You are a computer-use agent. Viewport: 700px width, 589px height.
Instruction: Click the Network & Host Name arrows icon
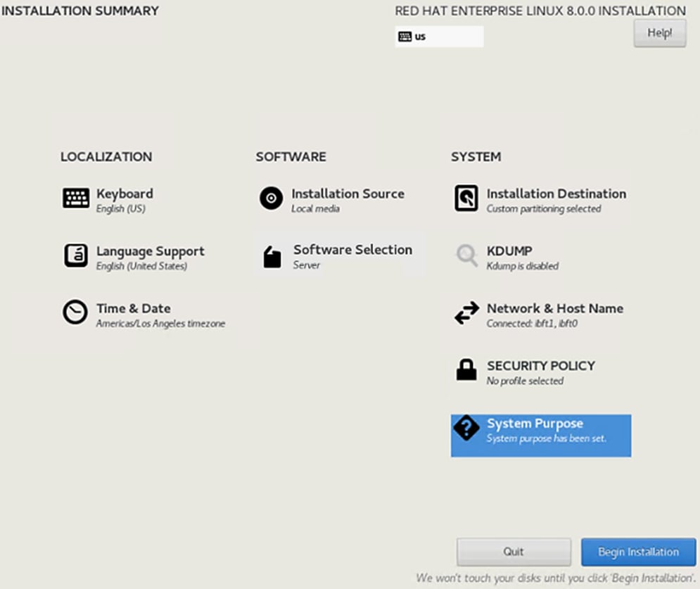466,312
